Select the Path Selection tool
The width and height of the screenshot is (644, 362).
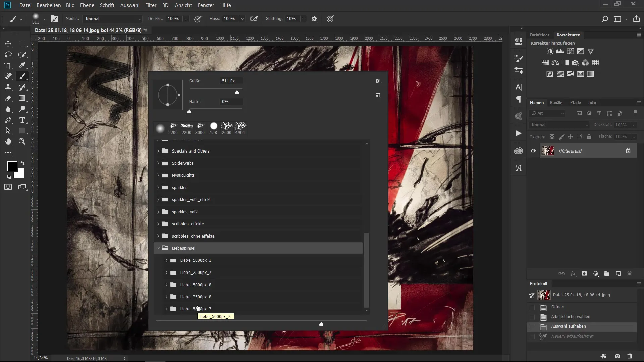[x=8, y=131]
